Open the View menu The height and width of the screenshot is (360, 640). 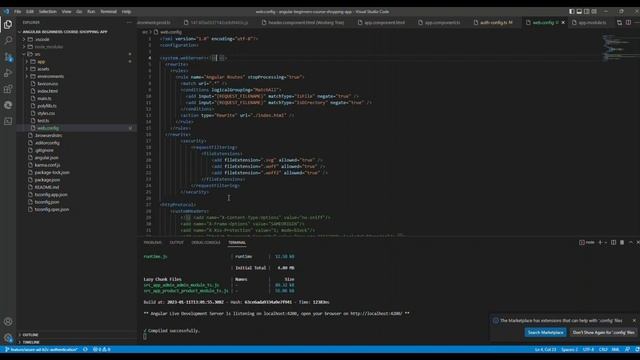click(67, 11)
